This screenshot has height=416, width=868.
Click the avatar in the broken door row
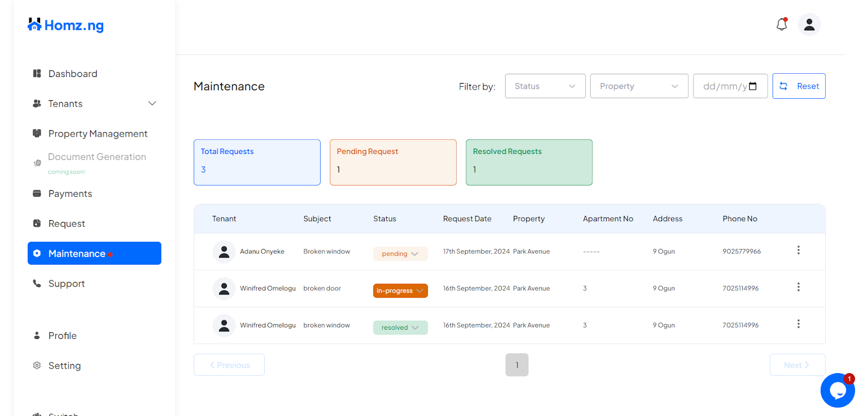(x=224, y=289)
